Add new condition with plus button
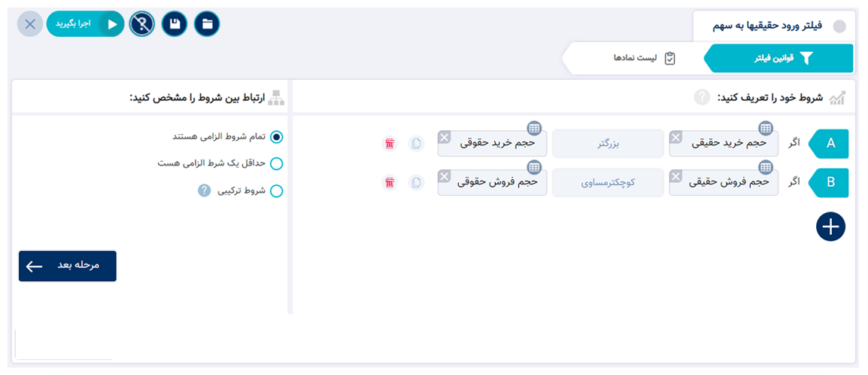The width and height of the screenshot is (868, 375). tap(830, 227)
